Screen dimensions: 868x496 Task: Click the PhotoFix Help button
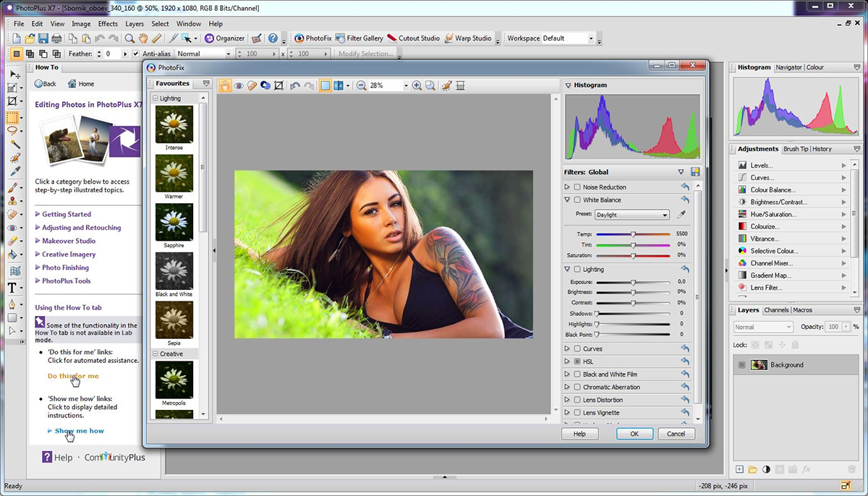pyautogui.click(x=579, y=434)
